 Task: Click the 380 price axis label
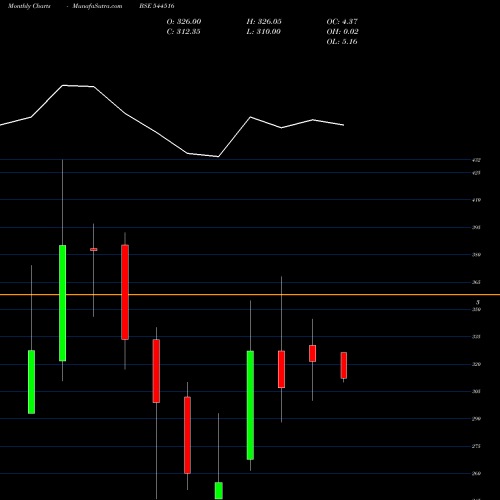tap(476, 255)
